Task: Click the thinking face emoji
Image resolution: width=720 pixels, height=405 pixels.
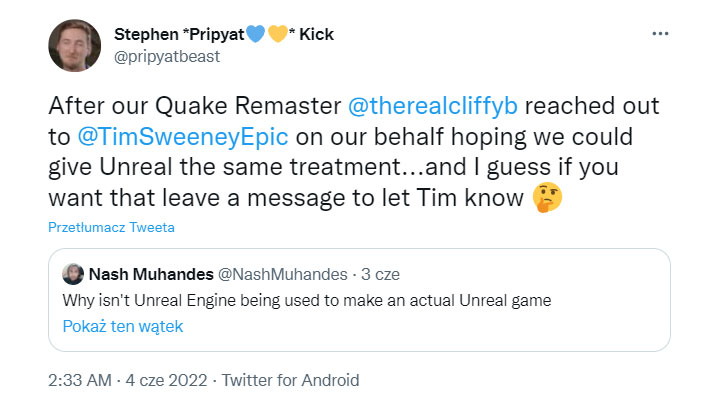Action: pyautogui.click(x=547, y=197)
